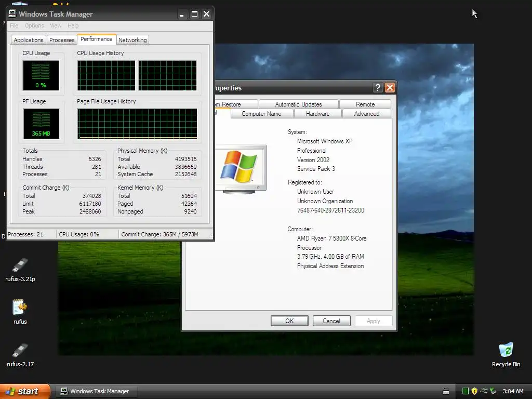Click the Unknown Organization text

coord(325,201)
